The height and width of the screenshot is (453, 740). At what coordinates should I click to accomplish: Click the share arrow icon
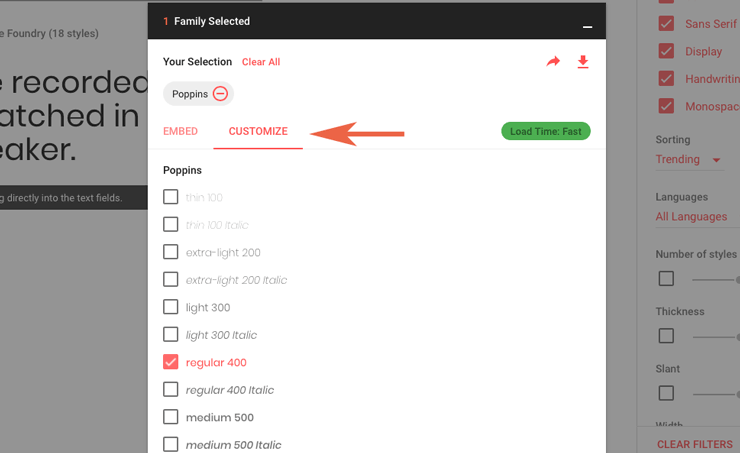click(x=553, y=61)
